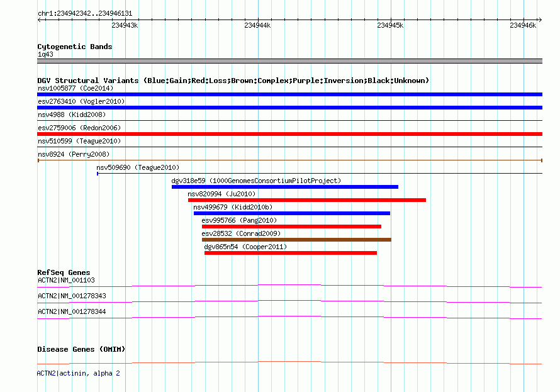This screenshot has height=392, width=560.
Task: Open the esv2759006 (Redon2006) label
Action: (79, 128)
